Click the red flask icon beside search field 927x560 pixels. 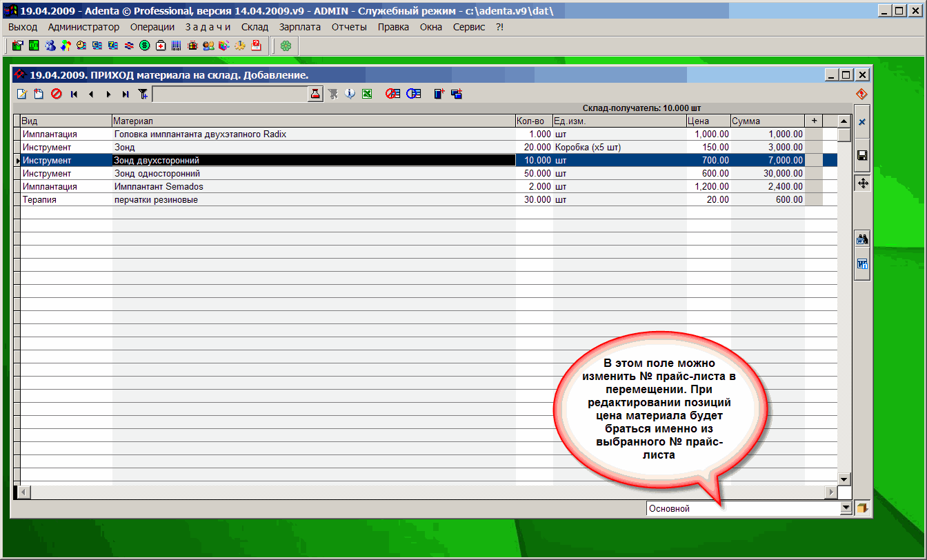tap(315, 94)
